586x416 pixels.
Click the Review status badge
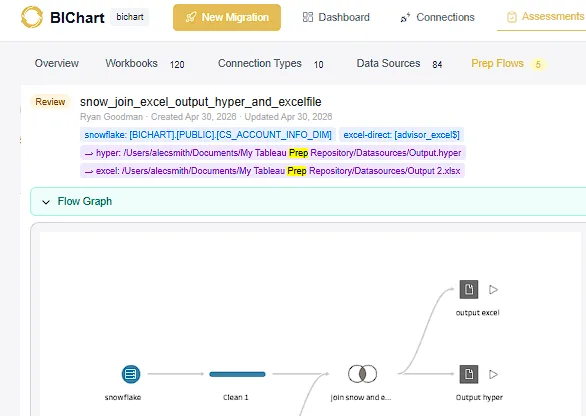coord(50,102)
